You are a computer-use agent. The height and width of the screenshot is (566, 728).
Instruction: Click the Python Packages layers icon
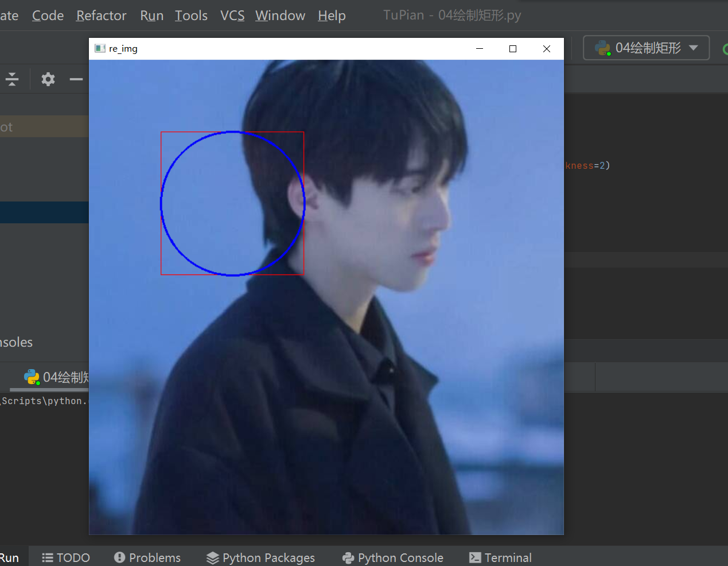tap(213, 557)
